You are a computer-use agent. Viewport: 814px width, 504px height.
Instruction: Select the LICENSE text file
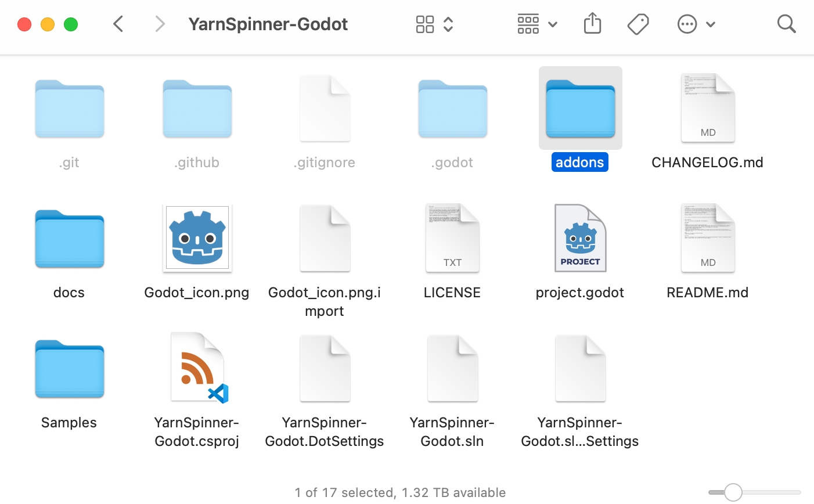pos(452,238)
